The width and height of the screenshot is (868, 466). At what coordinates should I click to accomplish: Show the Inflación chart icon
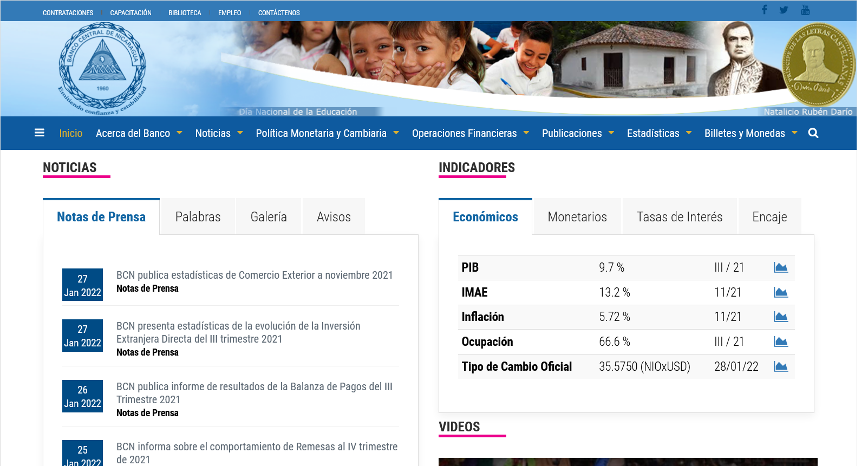click(x=780, y=317)
